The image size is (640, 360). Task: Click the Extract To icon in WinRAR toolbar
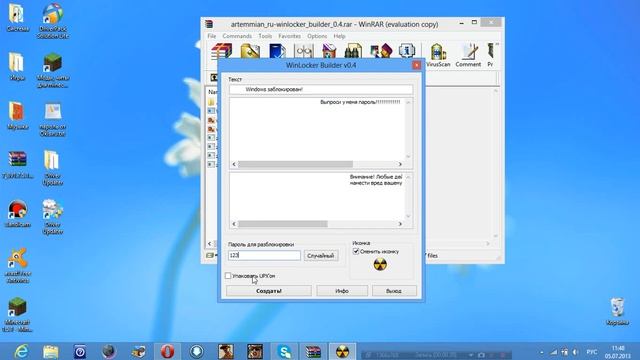click(x=250, y=51)
